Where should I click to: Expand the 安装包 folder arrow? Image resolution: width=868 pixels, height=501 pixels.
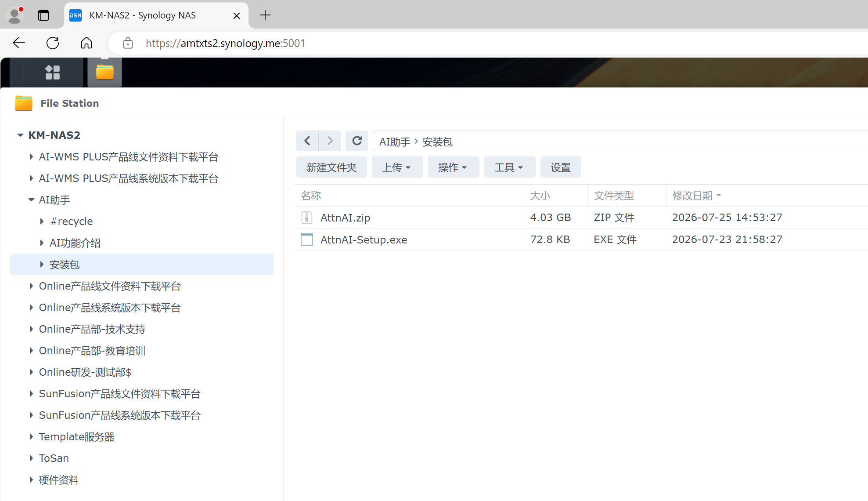pos(42,264)
